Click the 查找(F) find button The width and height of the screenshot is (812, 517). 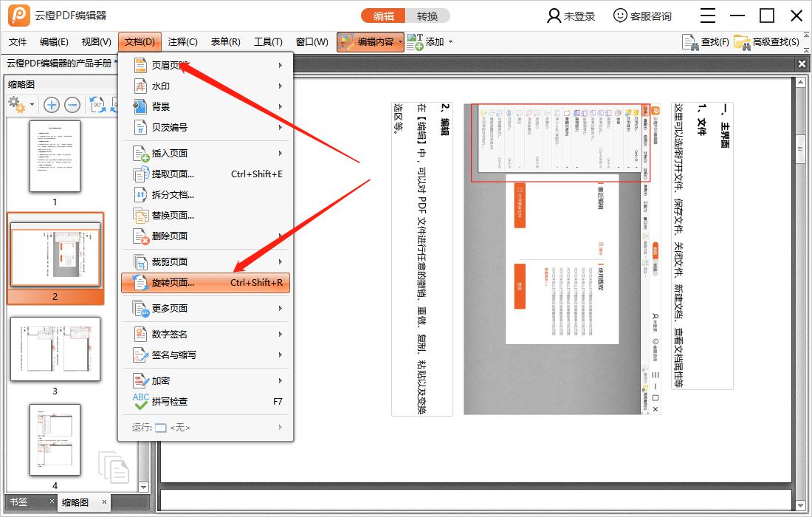pyautogui.click(x=705, y=42)
